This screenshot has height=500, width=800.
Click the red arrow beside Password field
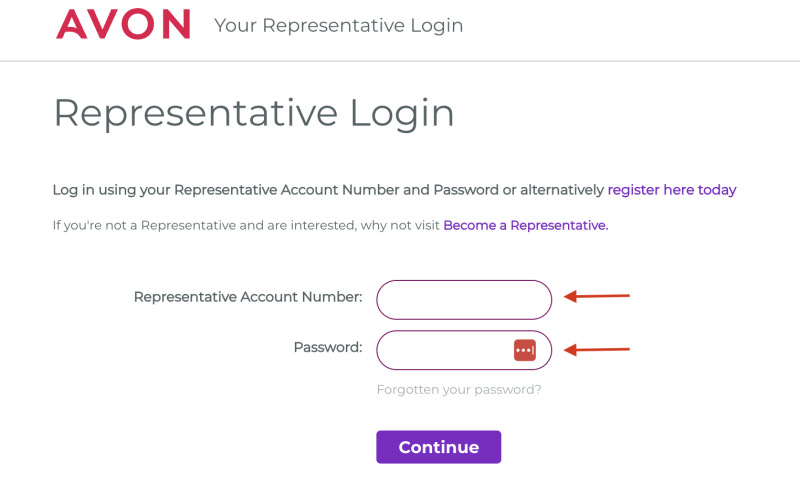[596, 349]
